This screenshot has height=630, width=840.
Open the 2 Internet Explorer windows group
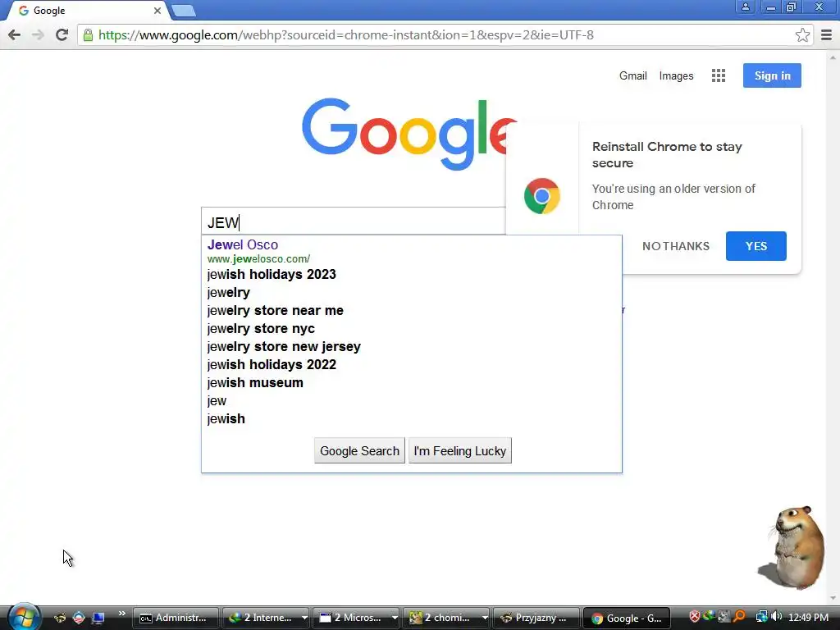click(266, 618)
